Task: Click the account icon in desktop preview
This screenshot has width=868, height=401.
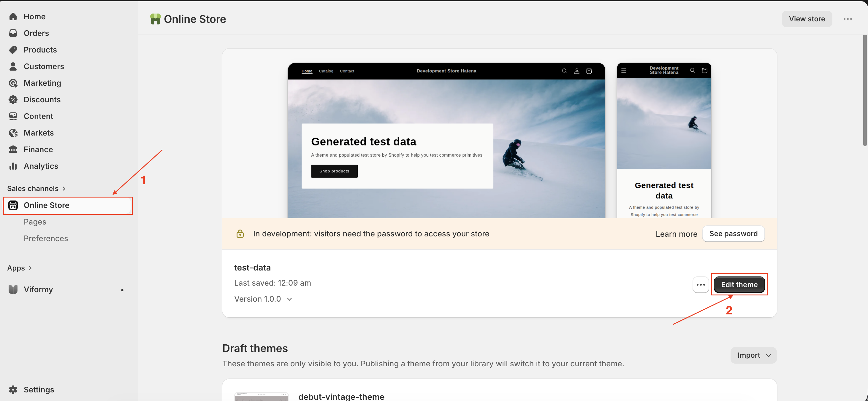Action: pyautogui.click(x=577, y=71)
